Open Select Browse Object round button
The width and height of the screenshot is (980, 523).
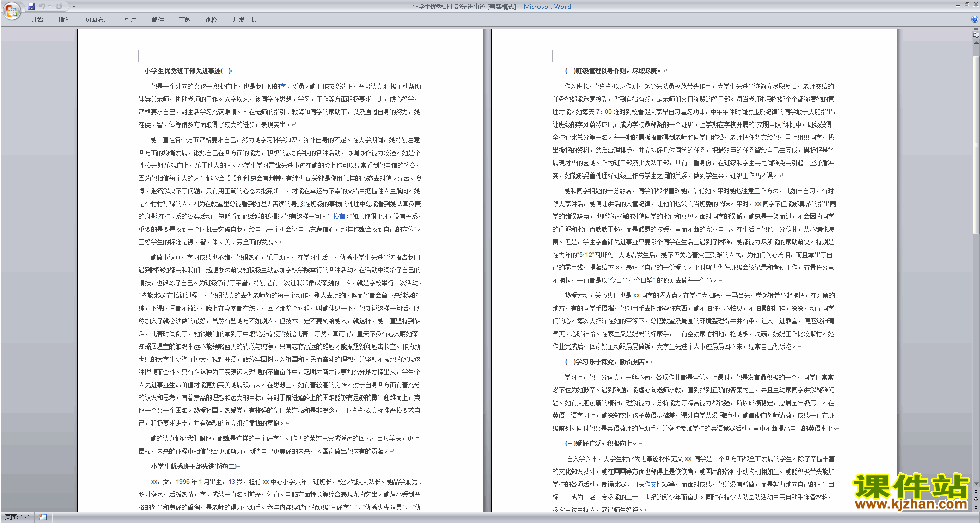976,499
